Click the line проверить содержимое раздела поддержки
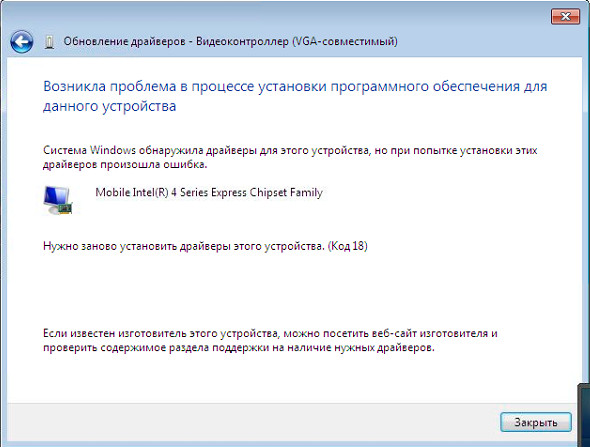Screen dimensions: 590x447 239,348
